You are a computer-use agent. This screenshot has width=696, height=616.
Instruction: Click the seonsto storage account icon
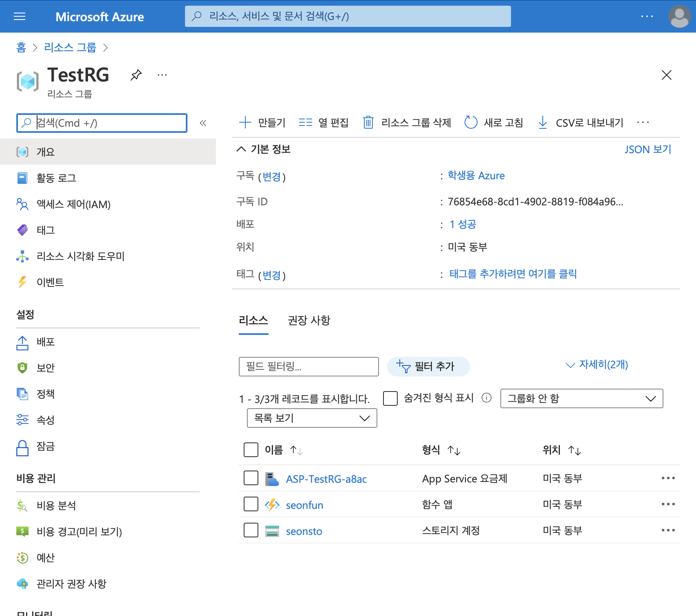coord(272,531)
